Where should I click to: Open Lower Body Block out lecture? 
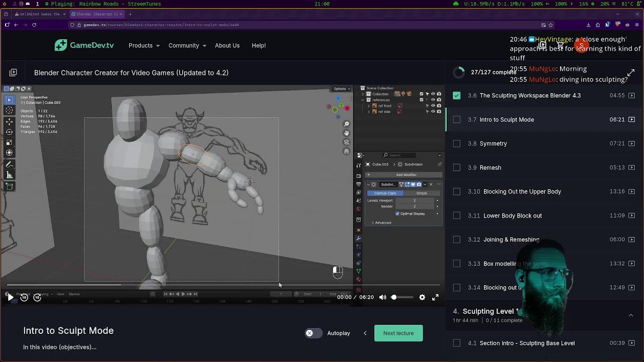click(512, 215)
